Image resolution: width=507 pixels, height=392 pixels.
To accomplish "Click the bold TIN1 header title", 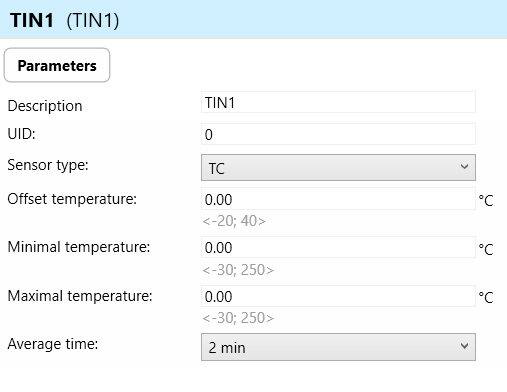I will pyautogui.click(x=32, y=20).
